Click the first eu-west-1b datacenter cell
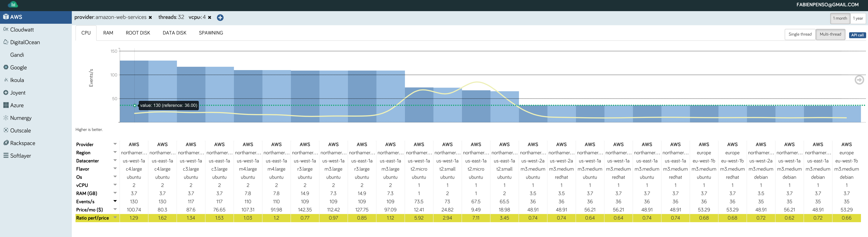The image size is (868, 237). [704, 161]
